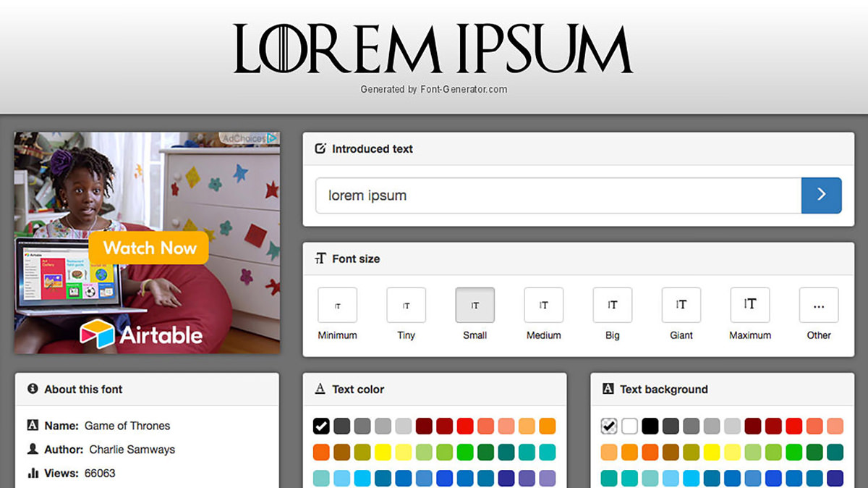
Task: Click the AdChoices triangle icon on the ad
Action: click(272, 138)
